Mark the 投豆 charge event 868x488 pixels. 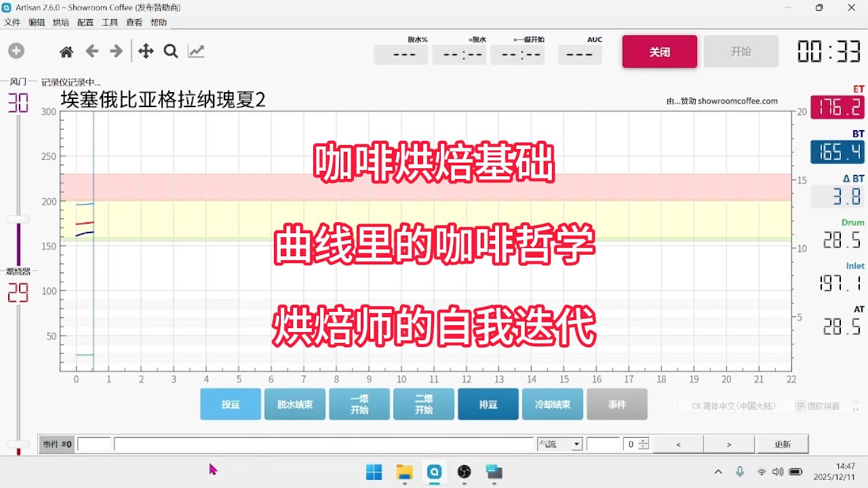(231, 405)
